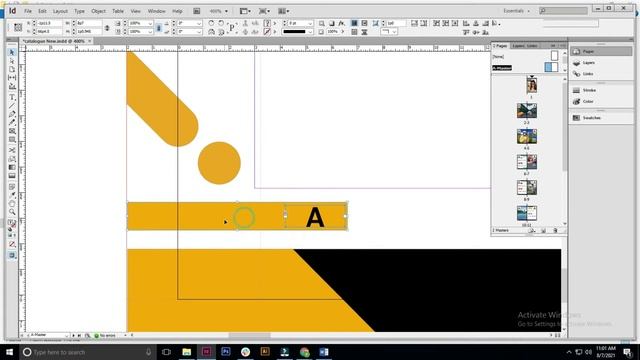Viewport: 640px width, 360px height.
Task: Open the shear angle dropdown
Action: (x=199, y=31)
